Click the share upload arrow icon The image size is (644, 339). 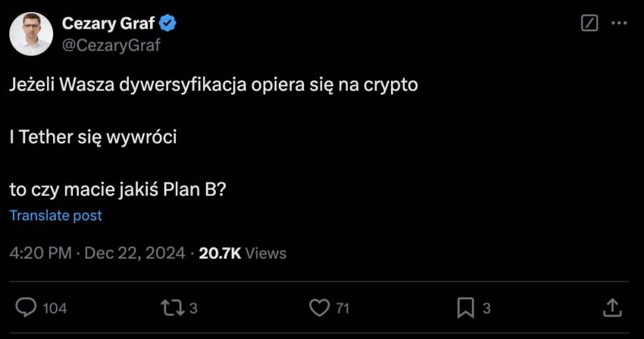[x=612, y=308]
